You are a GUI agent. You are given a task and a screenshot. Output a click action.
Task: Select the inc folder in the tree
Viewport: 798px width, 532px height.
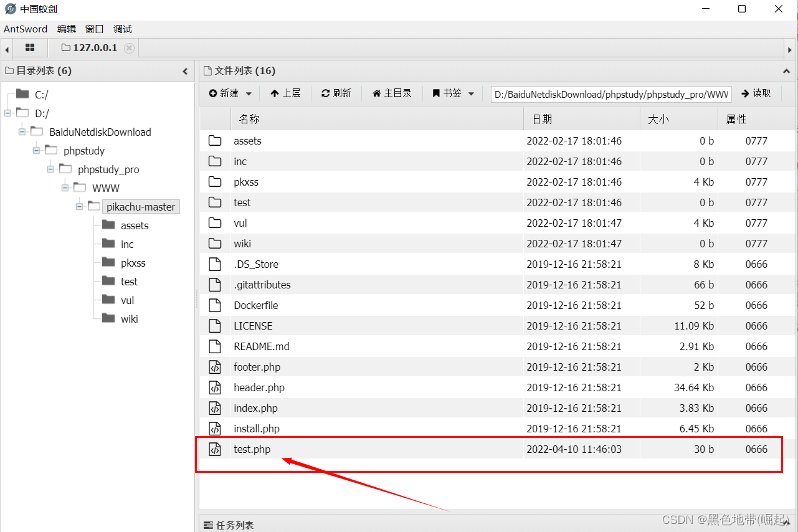[127, 244]
